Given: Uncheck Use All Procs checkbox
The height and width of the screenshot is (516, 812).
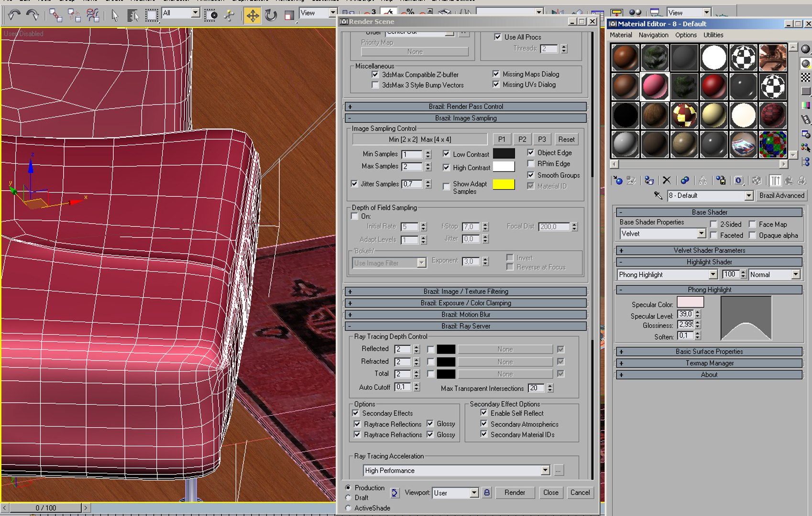Looking at the screenshot, I should (x=498, y=37).
